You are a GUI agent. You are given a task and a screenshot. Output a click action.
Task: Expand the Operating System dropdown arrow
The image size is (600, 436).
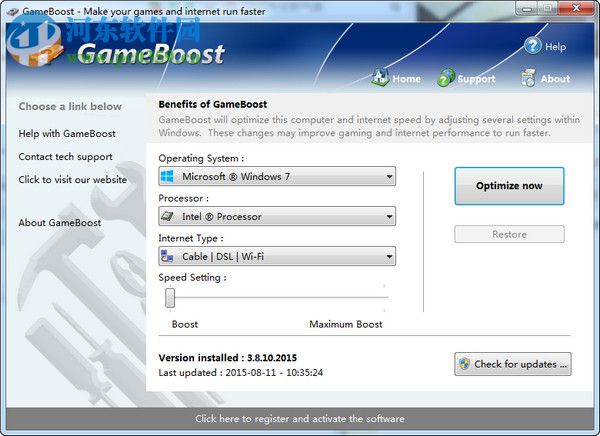pos(389,176)
